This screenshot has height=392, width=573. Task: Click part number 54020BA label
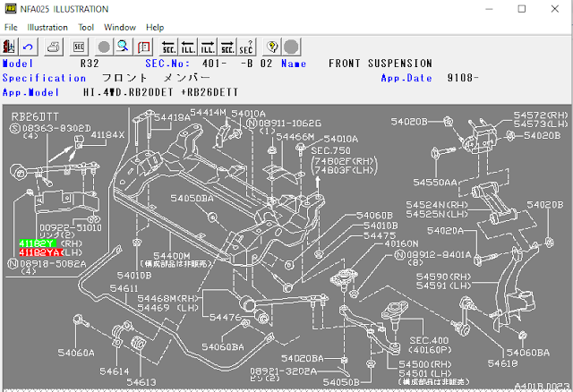pos(303,359)
